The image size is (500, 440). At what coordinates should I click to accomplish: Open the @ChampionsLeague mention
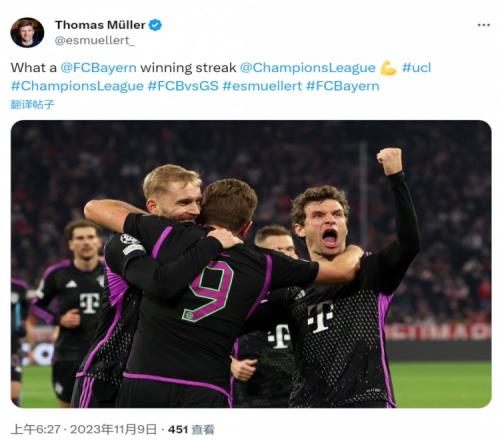[308, 68]
